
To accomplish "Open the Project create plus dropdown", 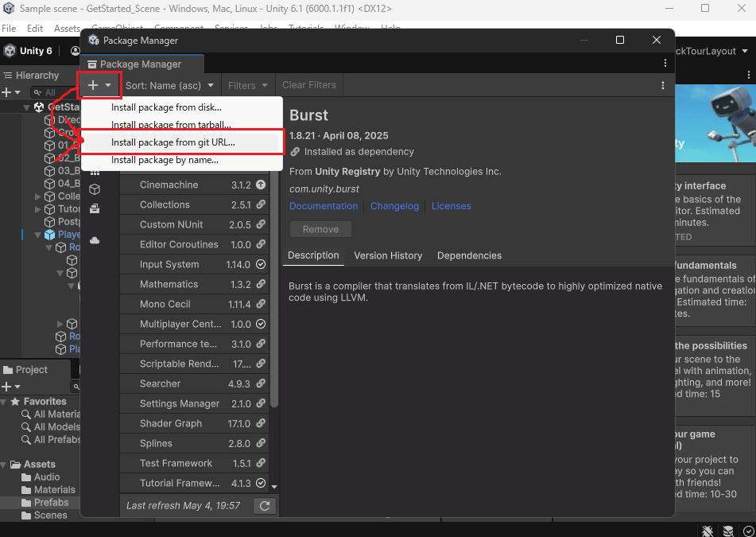I will [x=10, y=387].
